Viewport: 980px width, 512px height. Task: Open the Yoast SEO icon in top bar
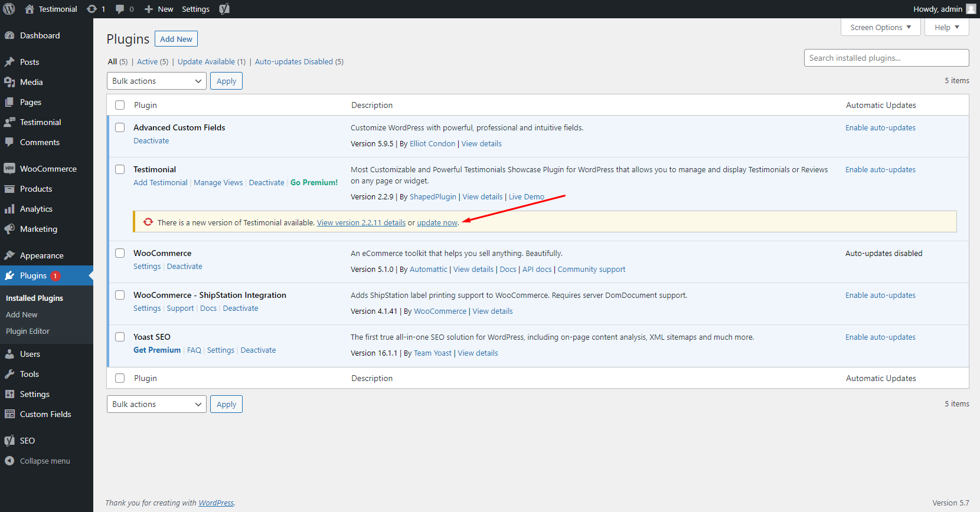224,9
